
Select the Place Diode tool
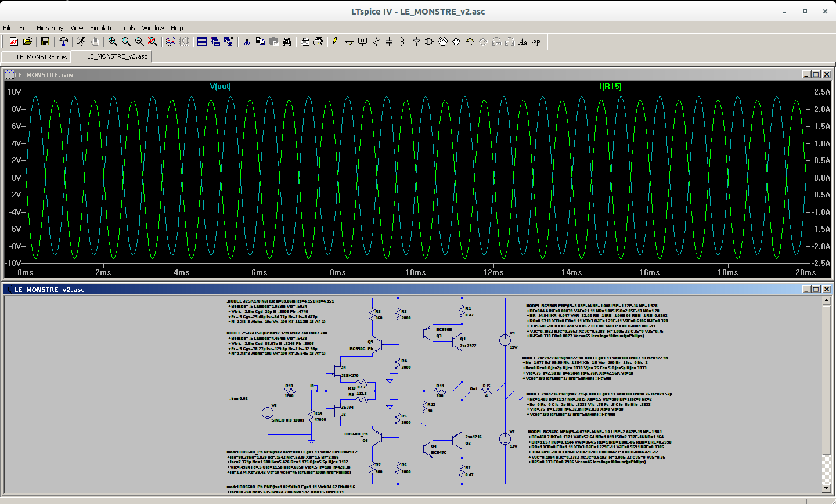pos(416,41)
